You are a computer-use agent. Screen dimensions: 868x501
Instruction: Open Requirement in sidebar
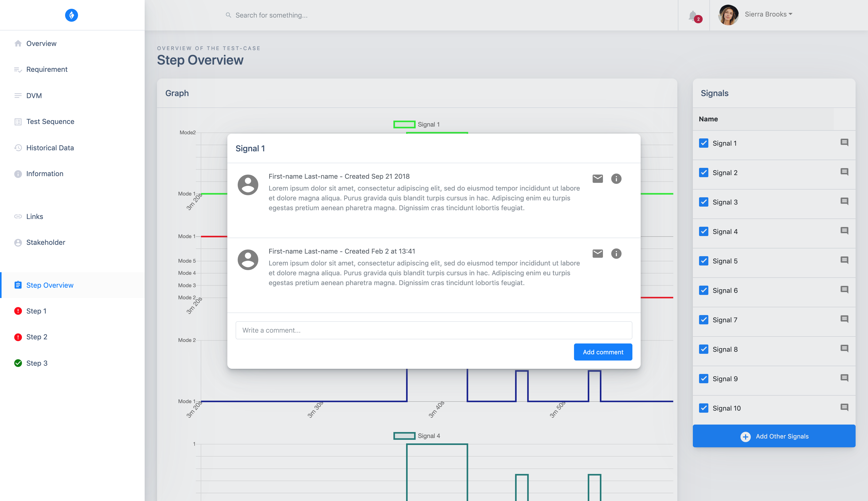pyautogui.click(x=72, y=69)
